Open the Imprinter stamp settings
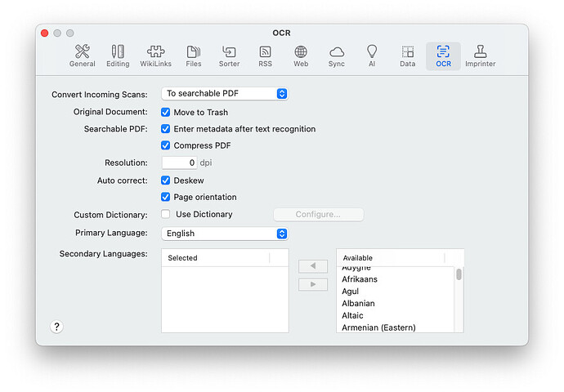This screenshot has width=564, height=392. coord(480,56)
